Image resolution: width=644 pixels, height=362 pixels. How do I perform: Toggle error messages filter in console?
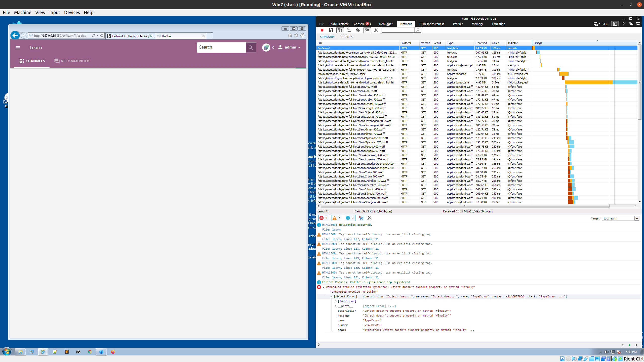[324, 218]
